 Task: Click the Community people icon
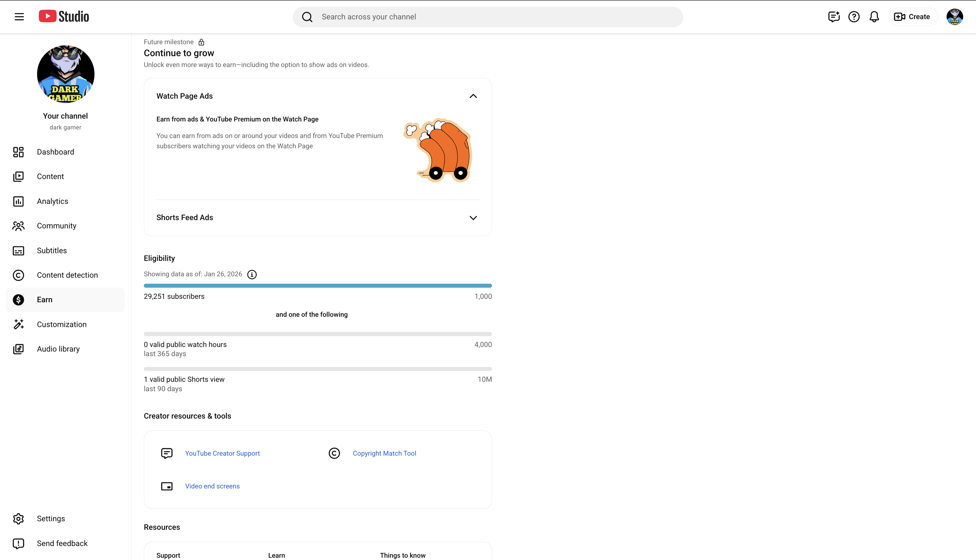click(19, 226)
